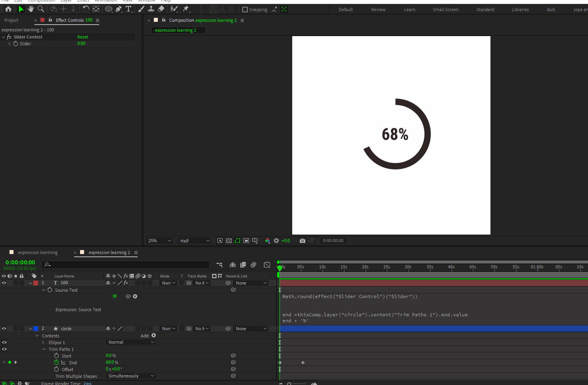Select the Eraser tool
The height and width of the screenshot is (385, 588).
pos(161,9)
